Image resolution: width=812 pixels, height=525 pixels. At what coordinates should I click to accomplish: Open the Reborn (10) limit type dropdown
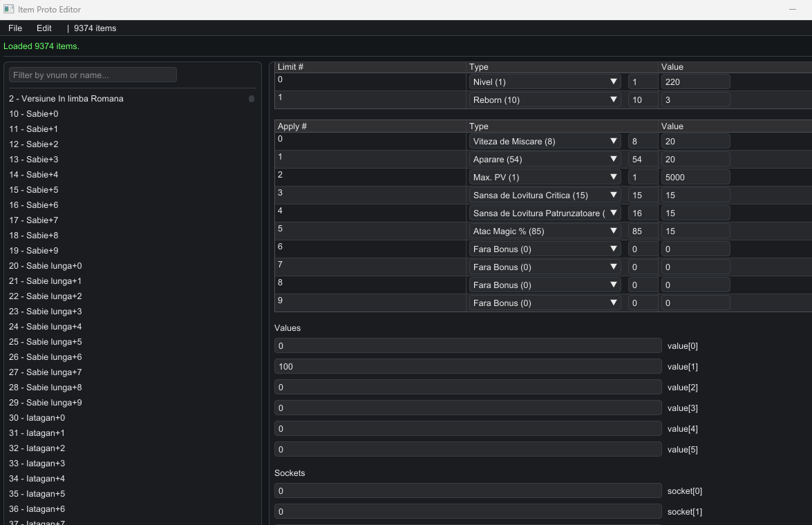click(x=545, y=100)
